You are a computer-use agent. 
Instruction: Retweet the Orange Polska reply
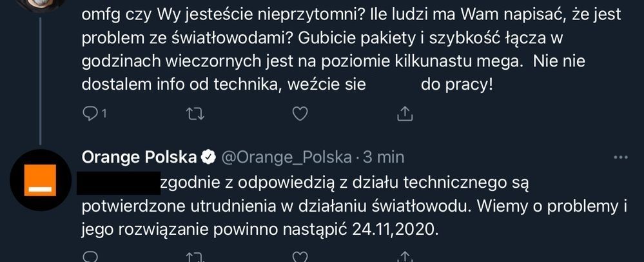point(193,257)
